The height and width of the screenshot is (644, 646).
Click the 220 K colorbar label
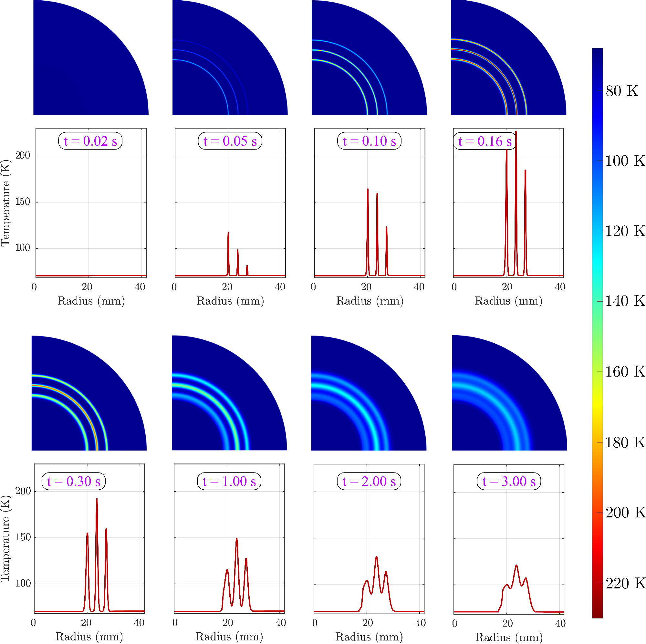tap(625, 583)
